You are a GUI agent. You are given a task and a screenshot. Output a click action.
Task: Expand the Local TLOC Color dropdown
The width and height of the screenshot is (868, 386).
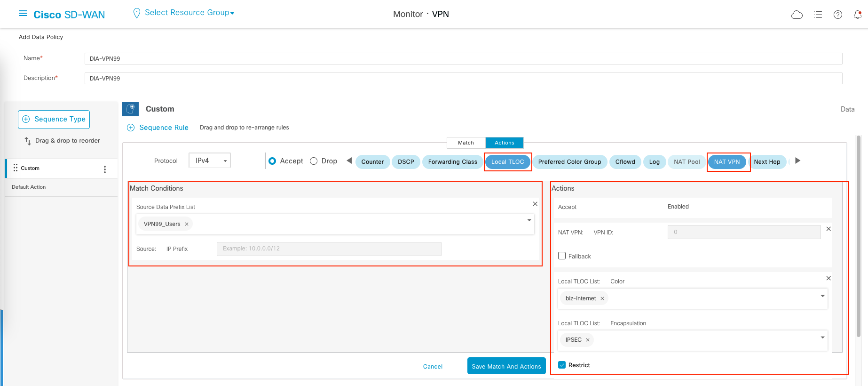[822, 296]
